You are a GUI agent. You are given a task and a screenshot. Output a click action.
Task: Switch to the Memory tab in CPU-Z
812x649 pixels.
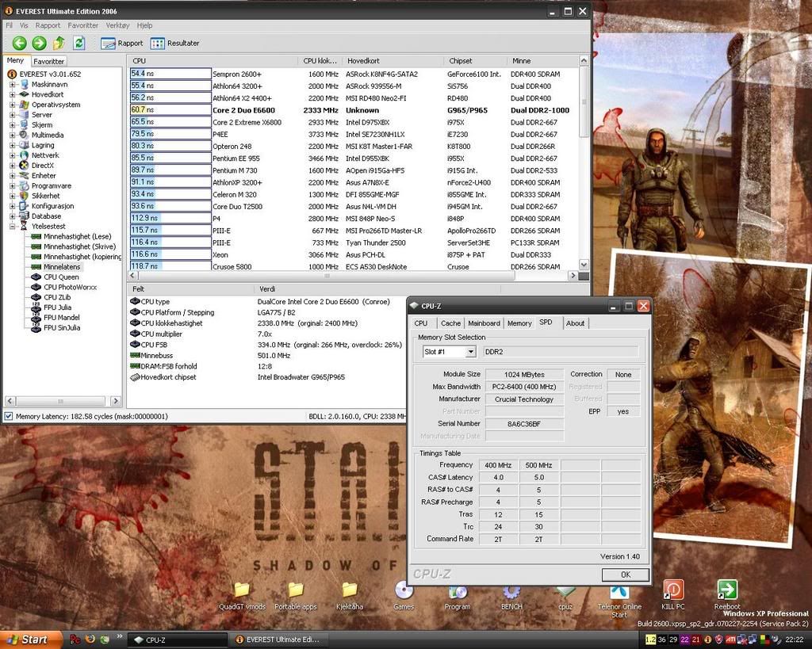point(519,323)
